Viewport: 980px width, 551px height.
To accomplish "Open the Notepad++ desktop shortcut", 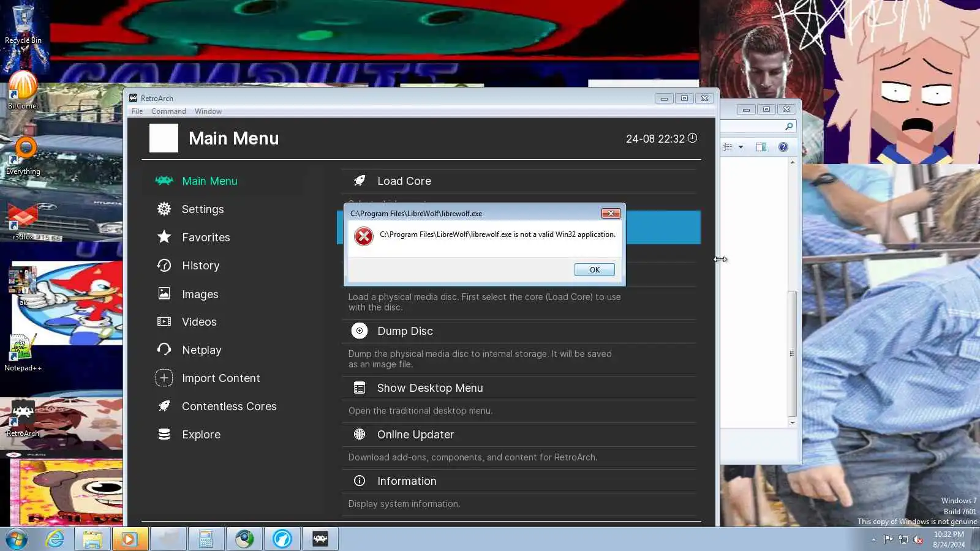I will click(x=23, y=353).
